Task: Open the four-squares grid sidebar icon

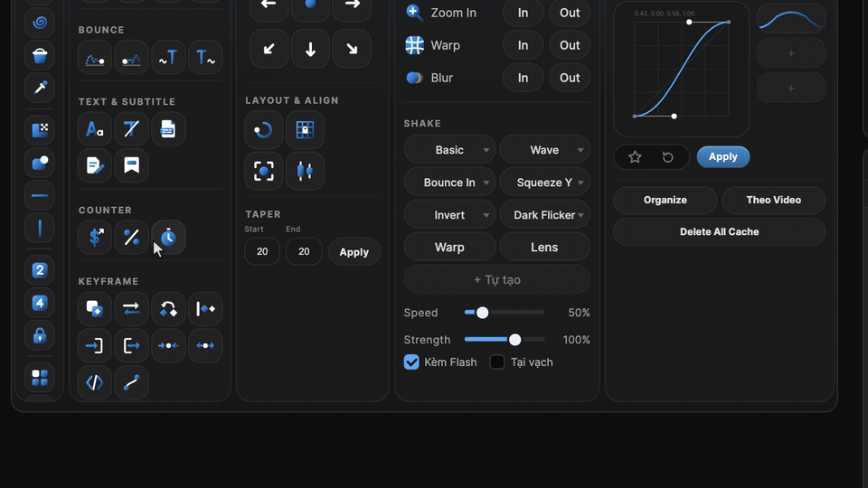Action: point(39,378)
